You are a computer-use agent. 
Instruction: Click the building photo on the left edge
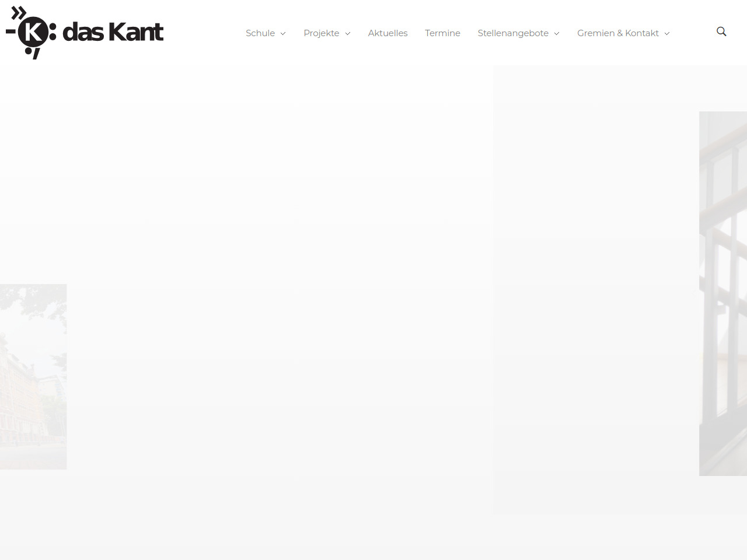click(33, 376)
